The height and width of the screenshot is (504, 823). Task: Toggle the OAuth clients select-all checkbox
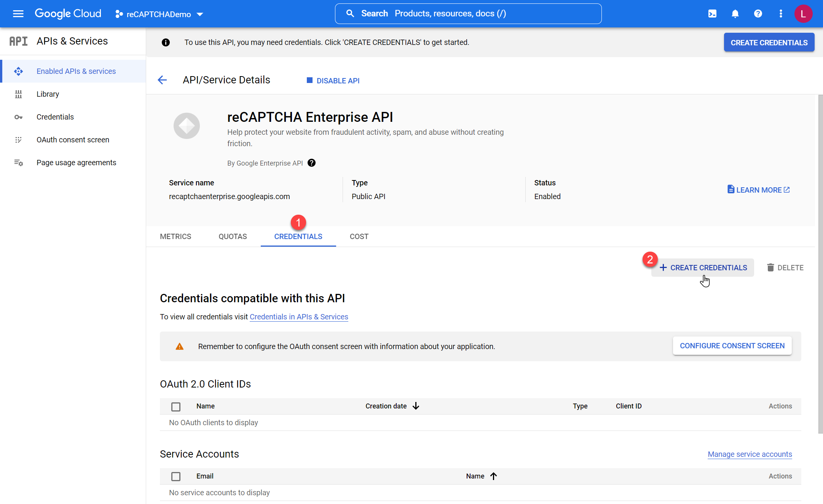176,407
